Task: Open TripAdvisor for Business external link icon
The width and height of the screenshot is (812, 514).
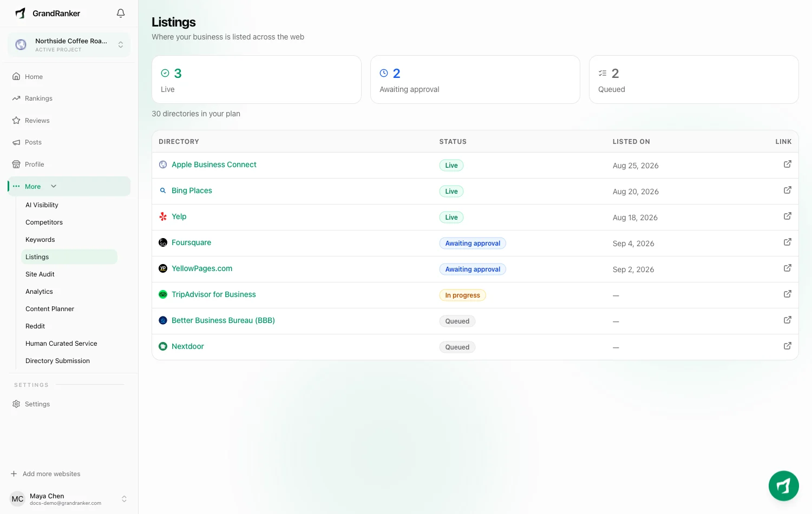Action: coord(788,294)
